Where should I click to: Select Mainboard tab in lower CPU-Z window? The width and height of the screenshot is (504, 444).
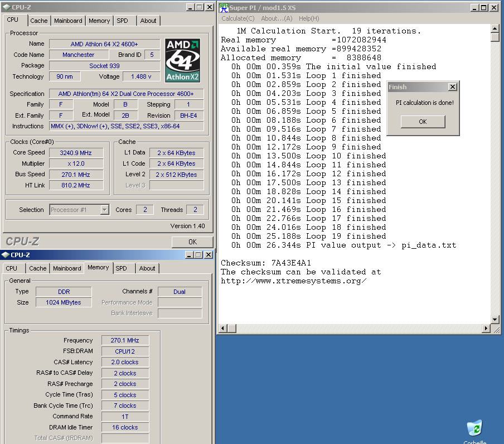[67, 268]
